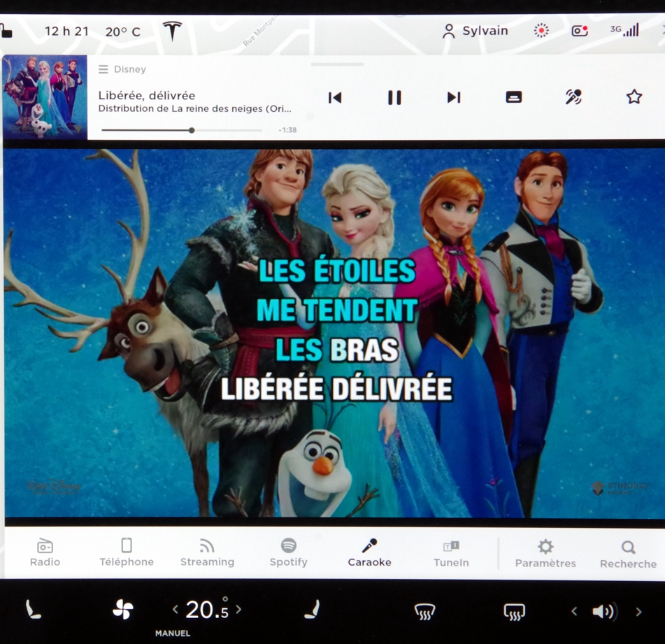This screenshot has width=665, height=644.
Task: Open Recherche search
Action: pyautogui.click(x=628, y=554)
